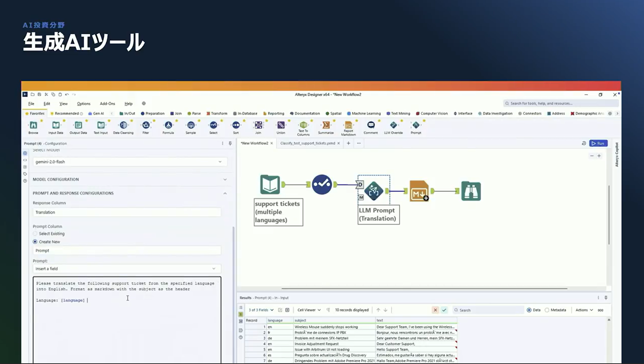
Task: Choose the Select Existing prompt column option
Action: coord(35,234)
